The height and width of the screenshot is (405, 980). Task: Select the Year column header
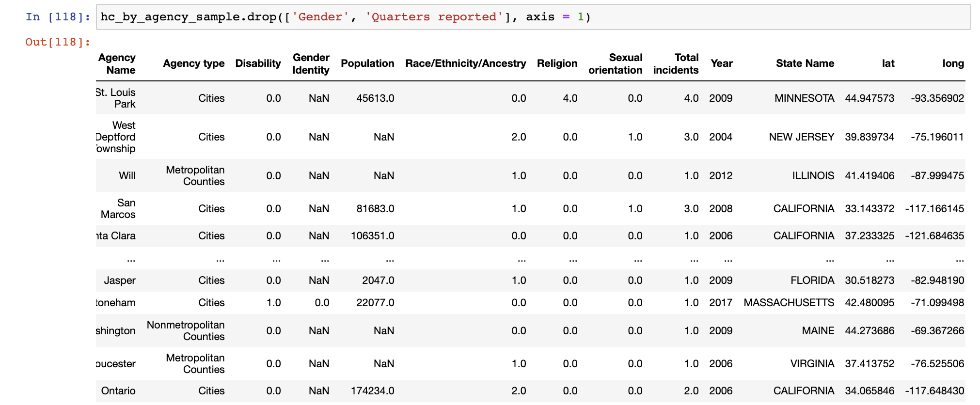click(x=722, y=63)
